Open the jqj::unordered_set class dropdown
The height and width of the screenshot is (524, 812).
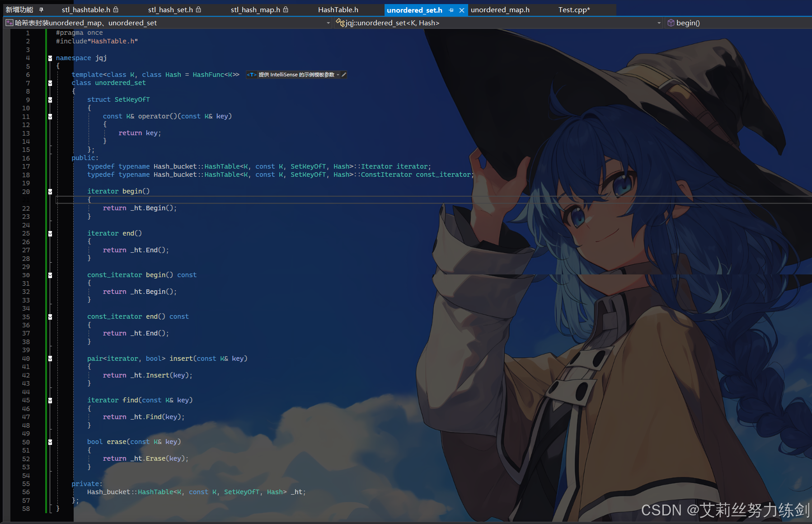pyautogui.click(x=659, y=23)
